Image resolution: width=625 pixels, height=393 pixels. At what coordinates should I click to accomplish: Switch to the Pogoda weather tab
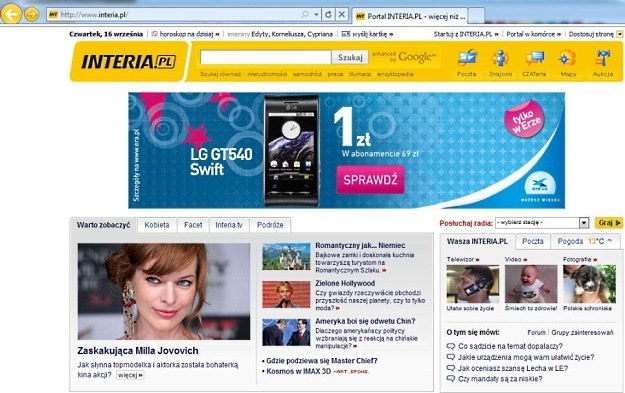pyautogui.click(x=585, y=242)
